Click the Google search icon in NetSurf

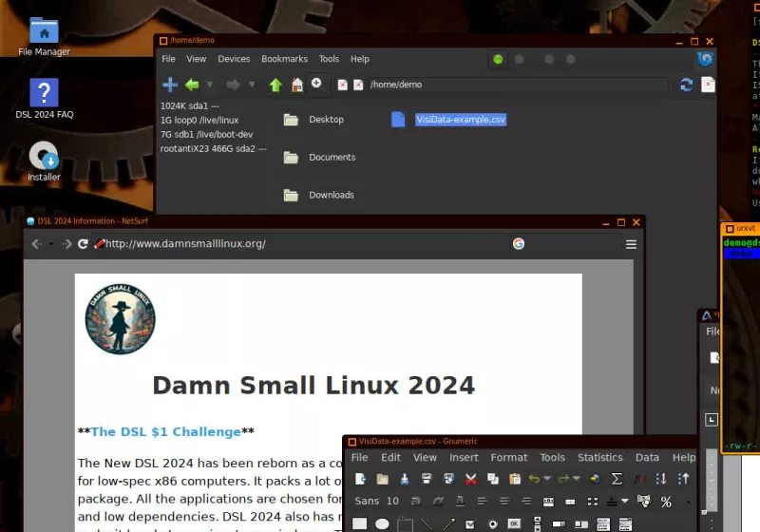(519, 244)
